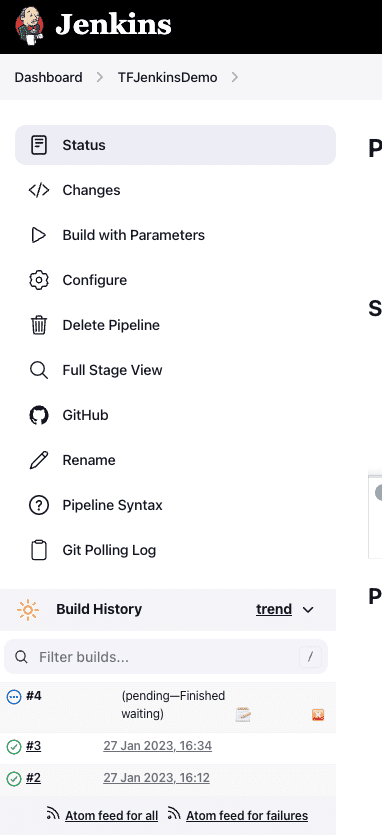Image resolution: width=382 pixels, height=837 pixels.
Task: Click the trash icon for Delete Pipeline
Action: (x=39, y=325)
